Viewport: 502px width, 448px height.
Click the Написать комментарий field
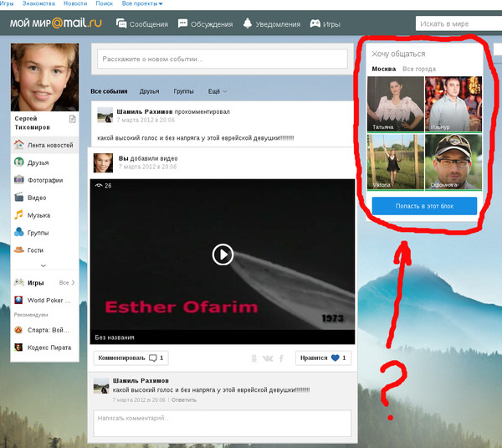click(223, 424)
